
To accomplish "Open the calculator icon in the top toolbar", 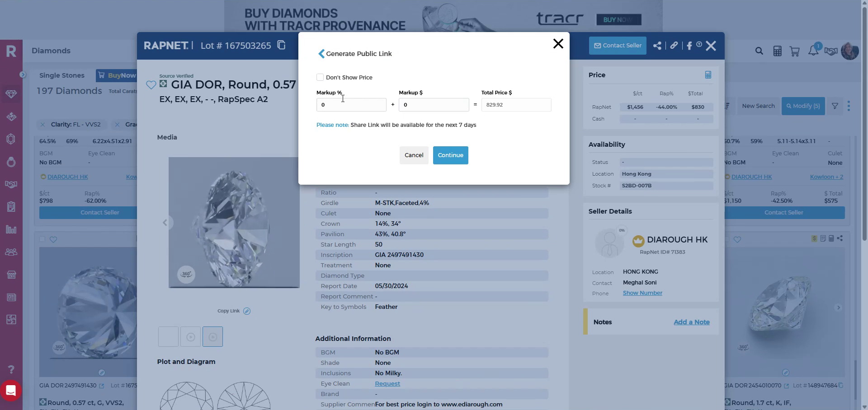I will tap(778, 51).
